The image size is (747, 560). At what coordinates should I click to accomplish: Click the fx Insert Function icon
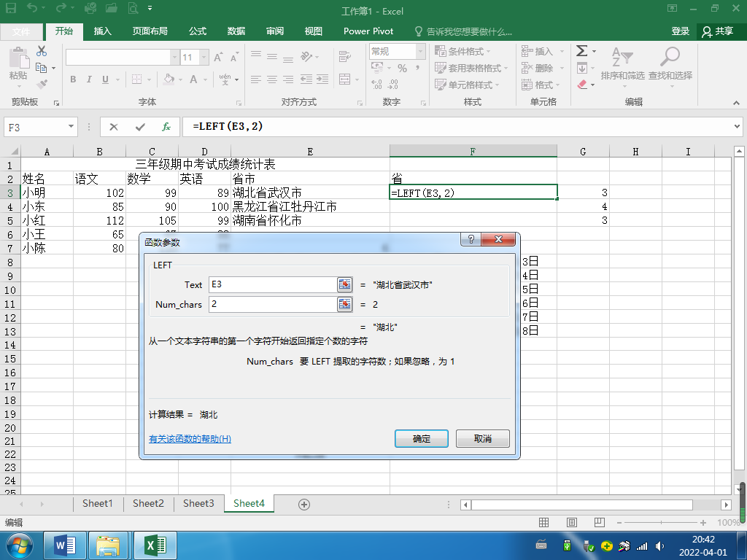(x=166, y=127)
